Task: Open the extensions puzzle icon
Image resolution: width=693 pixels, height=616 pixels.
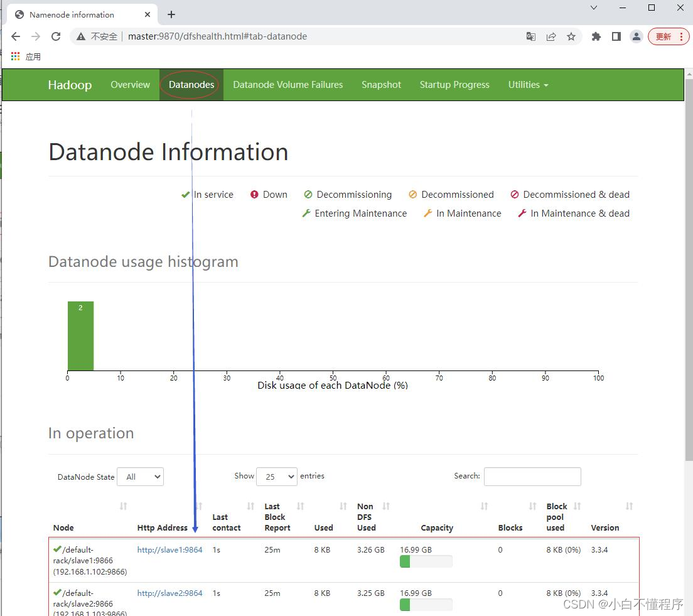Action: (596, 36)
